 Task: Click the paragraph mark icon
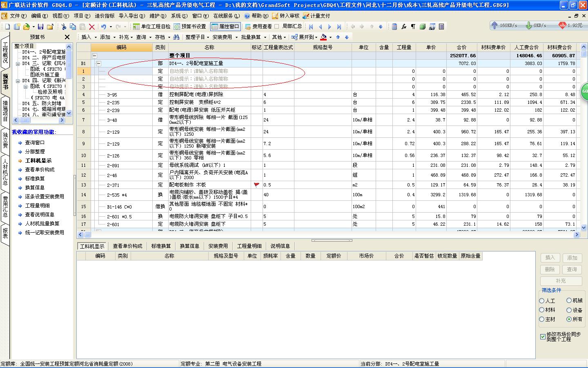(413, 27)
